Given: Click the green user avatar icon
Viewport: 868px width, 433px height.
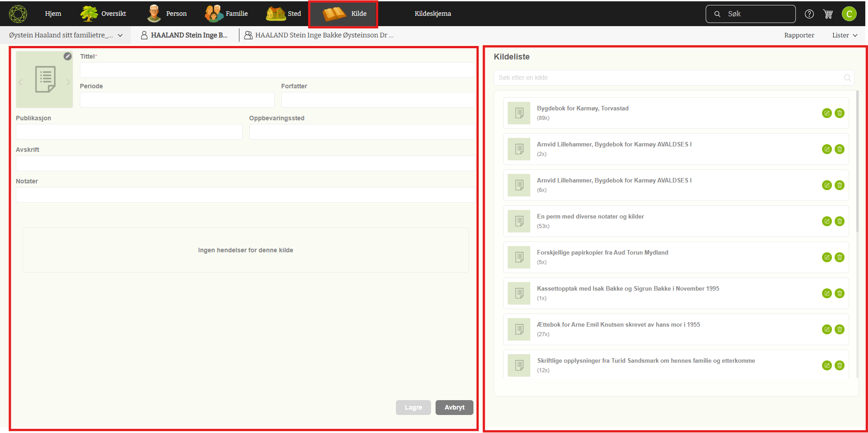Looking at the screenshot, I should pyautogui.click(x=849, y=14).
